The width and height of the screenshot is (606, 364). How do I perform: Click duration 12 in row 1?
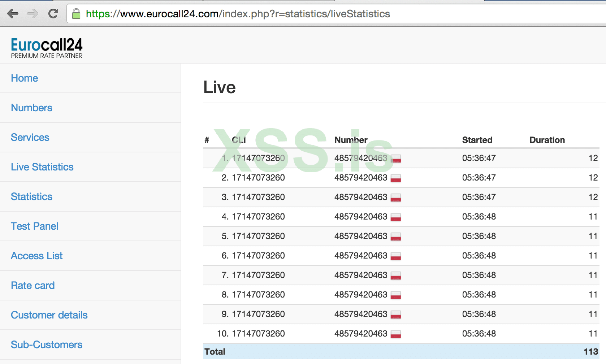click(593, 158)
